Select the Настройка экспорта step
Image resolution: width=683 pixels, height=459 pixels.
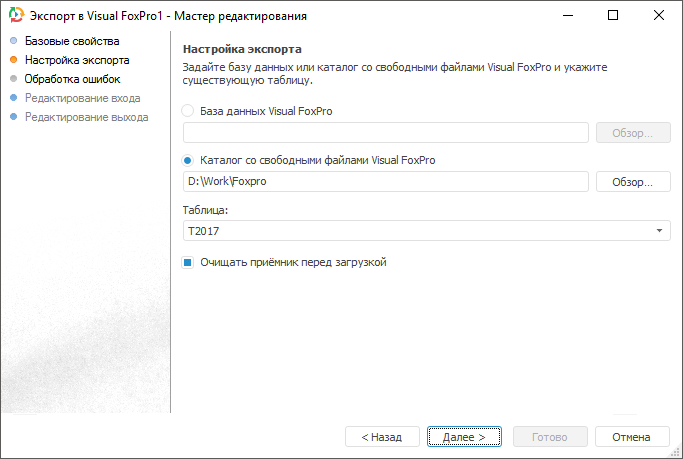[x=77, y=60]
